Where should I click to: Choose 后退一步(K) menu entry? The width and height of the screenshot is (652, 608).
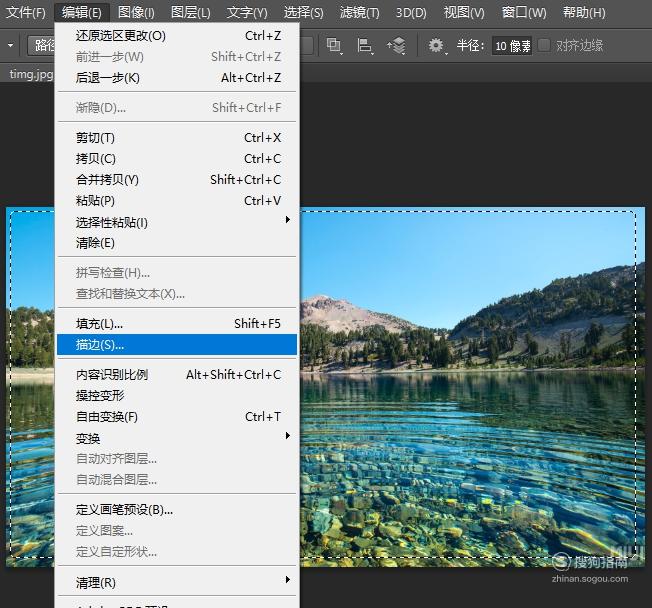[177, 78]
